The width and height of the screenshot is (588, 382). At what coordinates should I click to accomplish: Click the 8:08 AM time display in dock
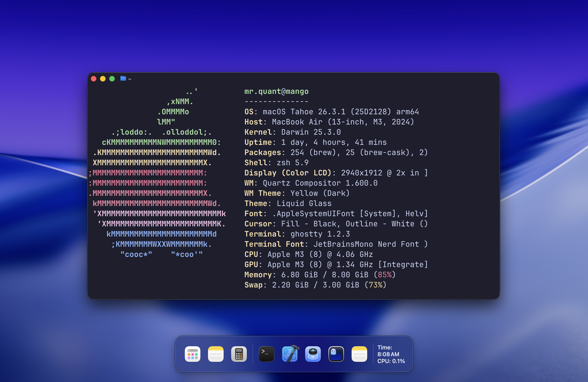tap(388, 354)
